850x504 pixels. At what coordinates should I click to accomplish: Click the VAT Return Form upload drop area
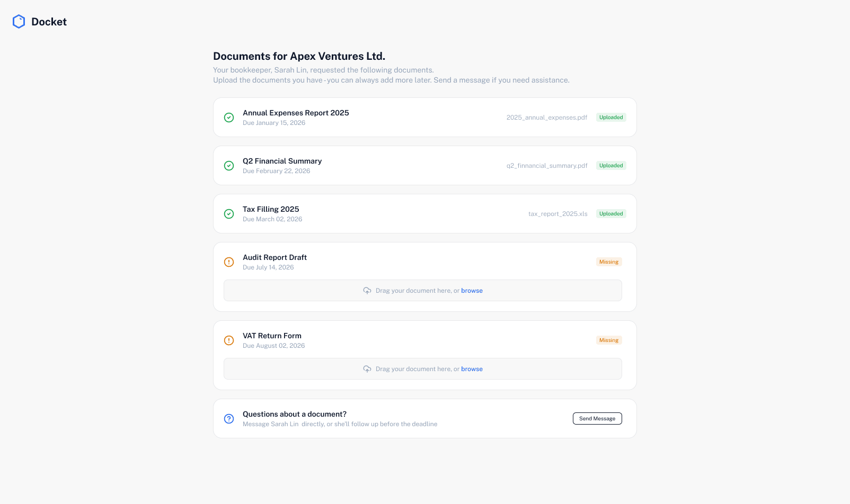[x=423, y=369]
